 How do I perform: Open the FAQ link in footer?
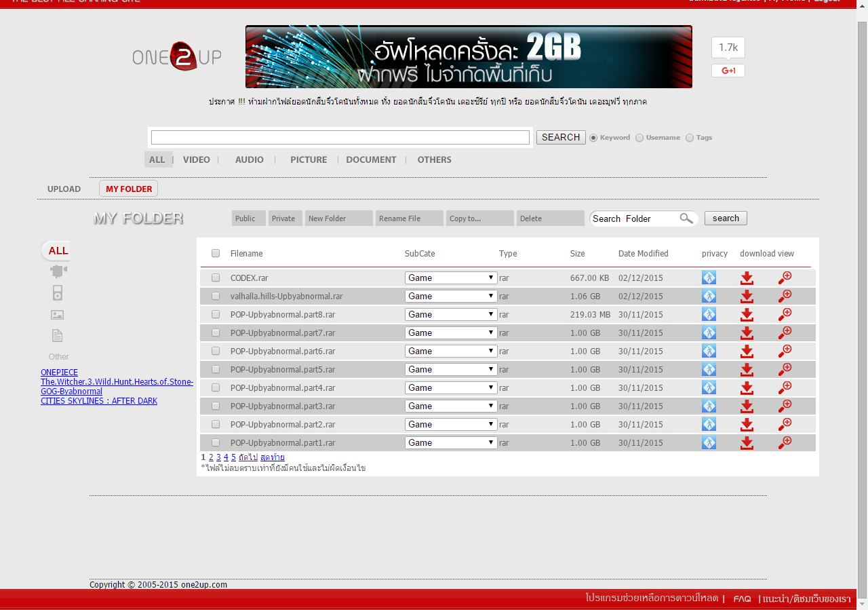(742, 599)
